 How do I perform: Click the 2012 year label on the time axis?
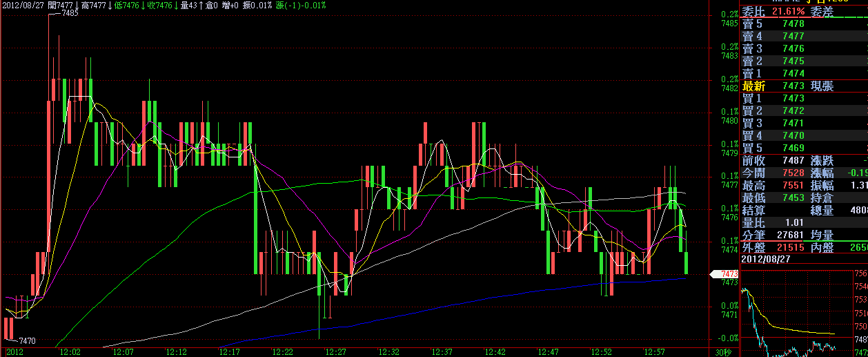tap(14, 352)
